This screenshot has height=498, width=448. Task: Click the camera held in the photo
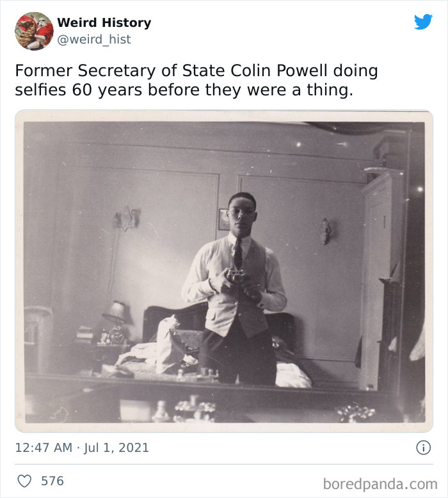coord(237,277)
